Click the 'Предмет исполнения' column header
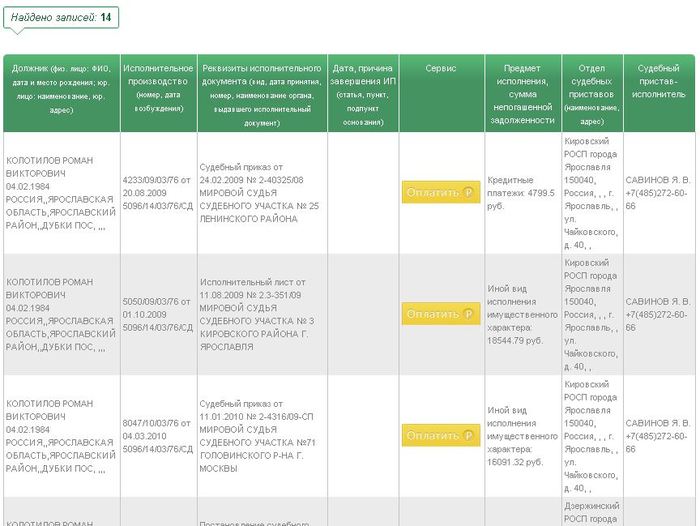The width and height of the screenshot is (700, 526). click(523, 93)
